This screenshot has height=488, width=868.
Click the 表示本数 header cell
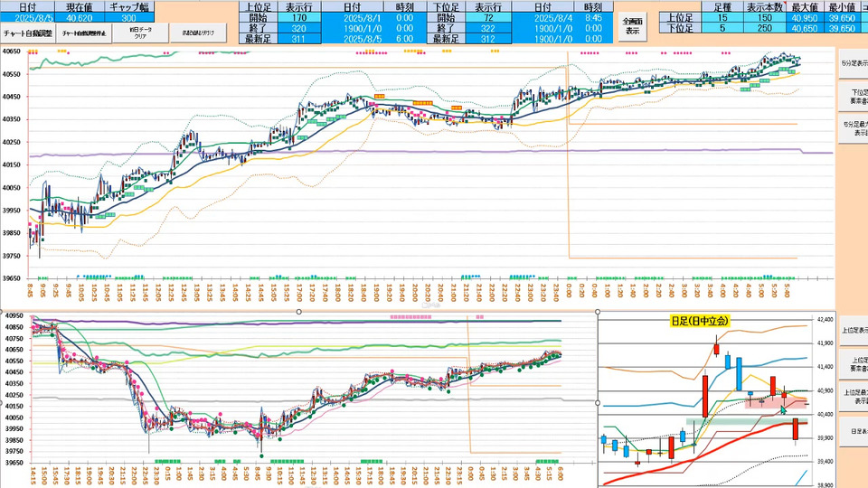(x=765, y=7)
